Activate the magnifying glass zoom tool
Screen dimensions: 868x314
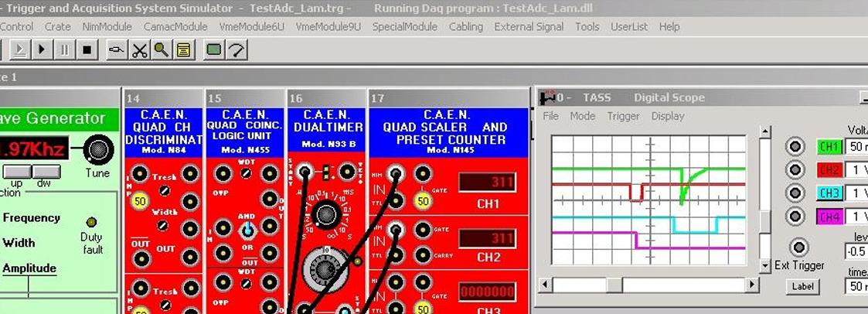pyautogui.click(x=161, y=49)
